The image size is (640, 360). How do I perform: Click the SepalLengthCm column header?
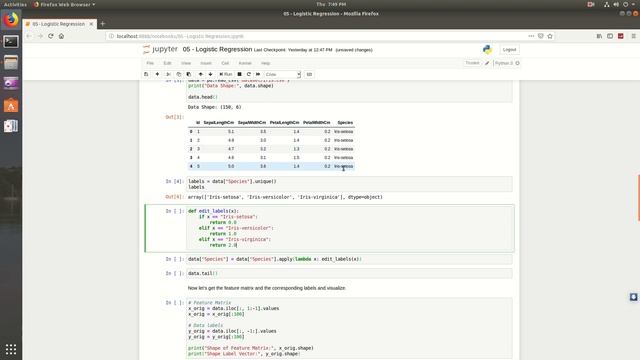tap(218, 122)
